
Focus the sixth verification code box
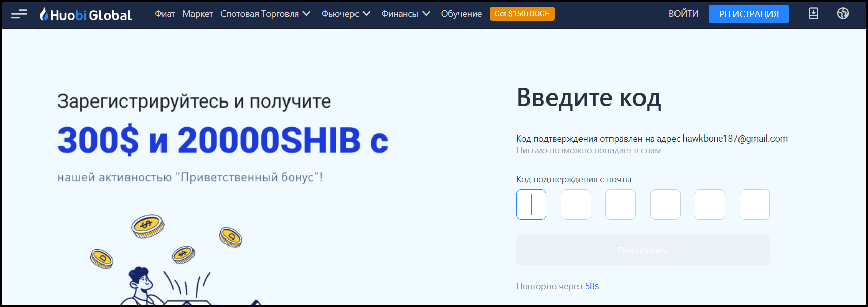[755, 204]
